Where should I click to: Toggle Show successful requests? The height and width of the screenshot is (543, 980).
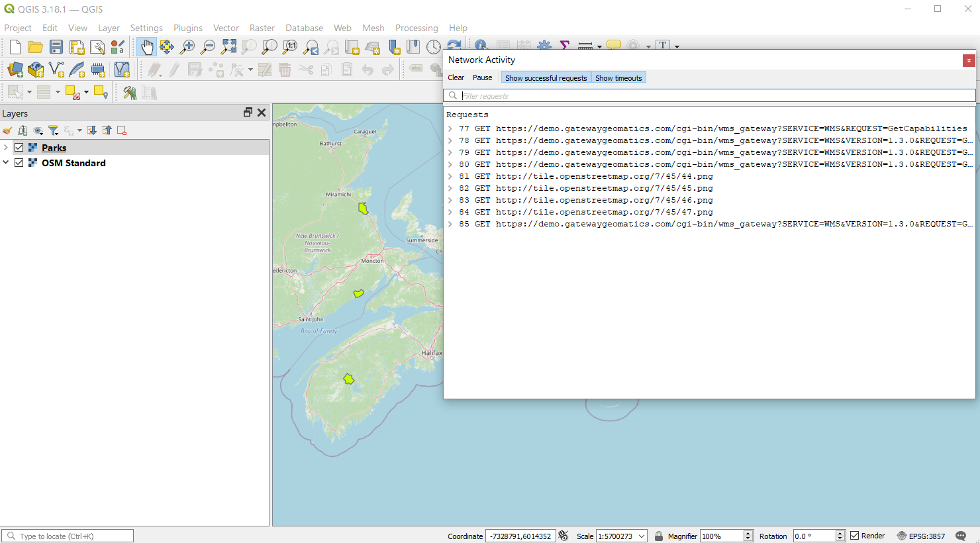(x=546, y=78)
